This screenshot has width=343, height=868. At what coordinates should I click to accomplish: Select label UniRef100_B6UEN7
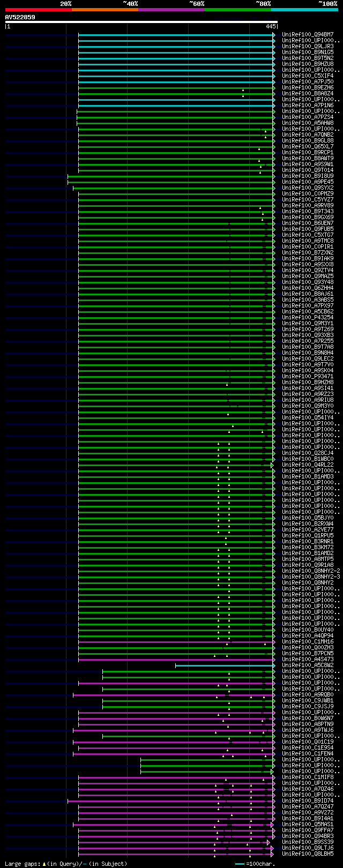click(308, 223)
